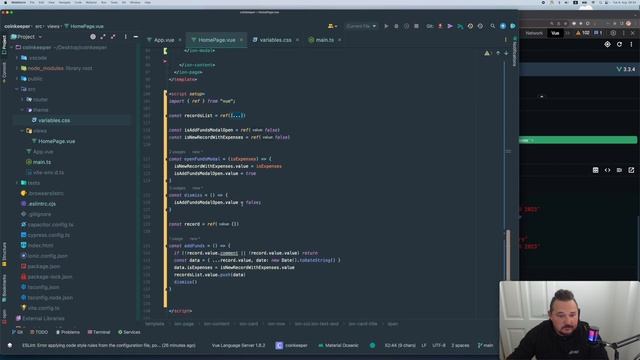640x360 pixels.
Task: Click open-in-editor icon in Vue devtools
Action: tap(631, 170)
